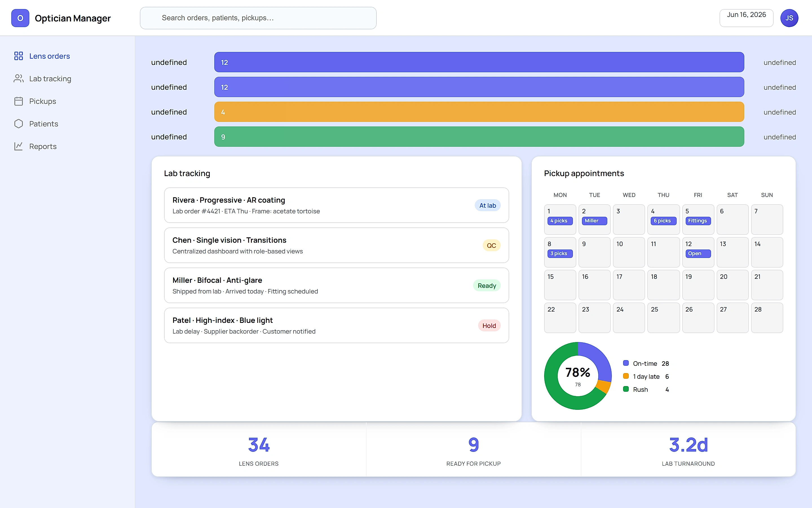Focus the search orders input field

(x=258, y=18)
